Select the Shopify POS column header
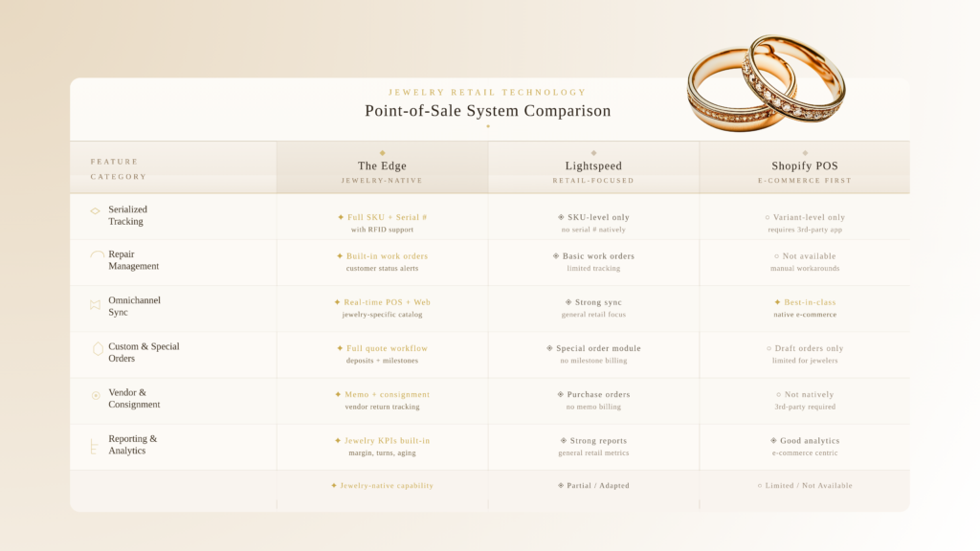 pyautogui.click(x=805, y=166)
